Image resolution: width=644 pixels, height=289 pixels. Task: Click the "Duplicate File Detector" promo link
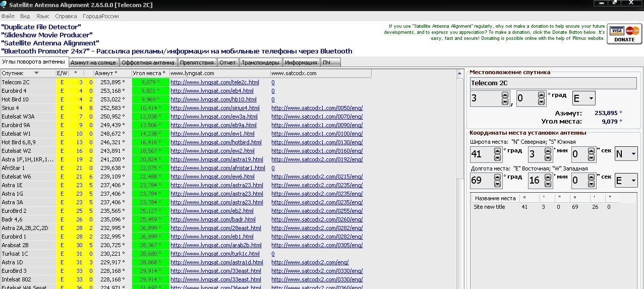[41, 27]
